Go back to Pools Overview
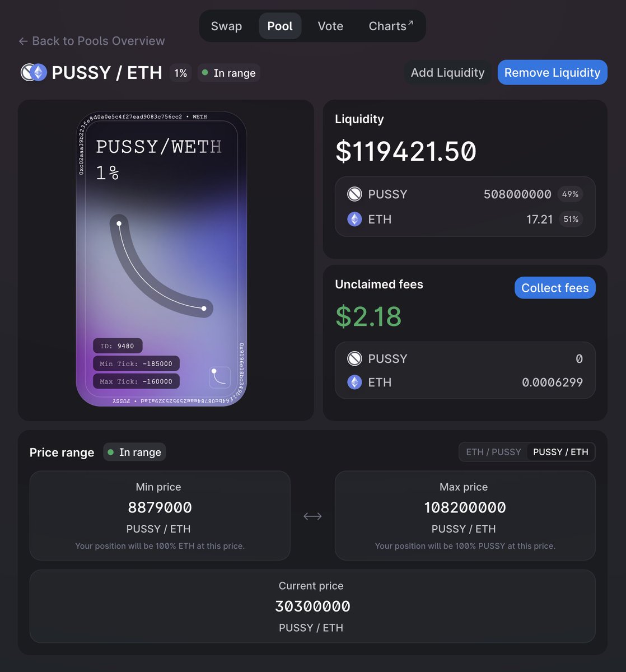The image size is (626, 672). pos(91,41)
